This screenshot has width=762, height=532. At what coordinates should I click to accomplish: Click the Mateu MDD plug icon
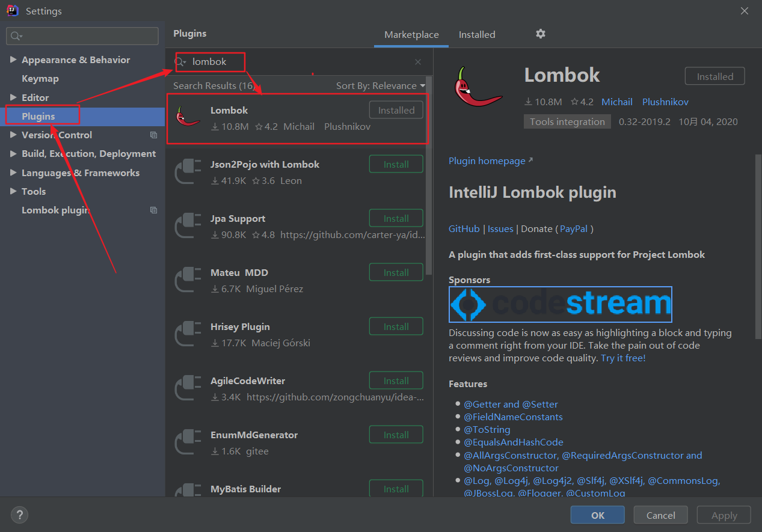[x=188, y=280]
